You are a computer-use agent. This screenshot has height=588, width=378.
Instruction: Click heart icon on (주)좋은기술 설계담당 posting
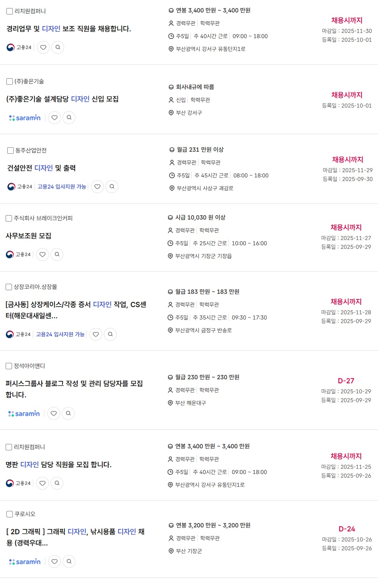55,118
